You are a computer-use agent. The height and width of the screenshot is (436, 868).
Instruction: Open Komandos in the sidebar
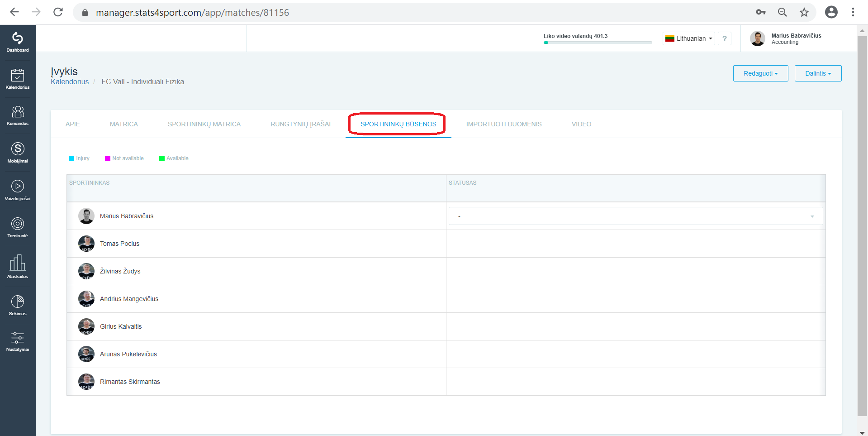point(18,115)
